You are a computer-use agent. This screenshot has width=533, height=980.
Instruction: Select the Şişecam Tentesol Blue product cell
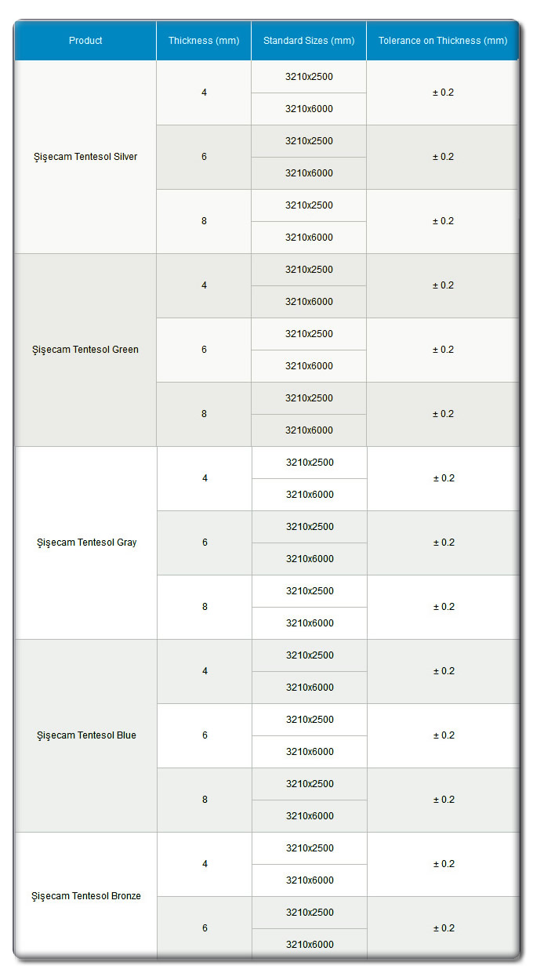point(87,735)
